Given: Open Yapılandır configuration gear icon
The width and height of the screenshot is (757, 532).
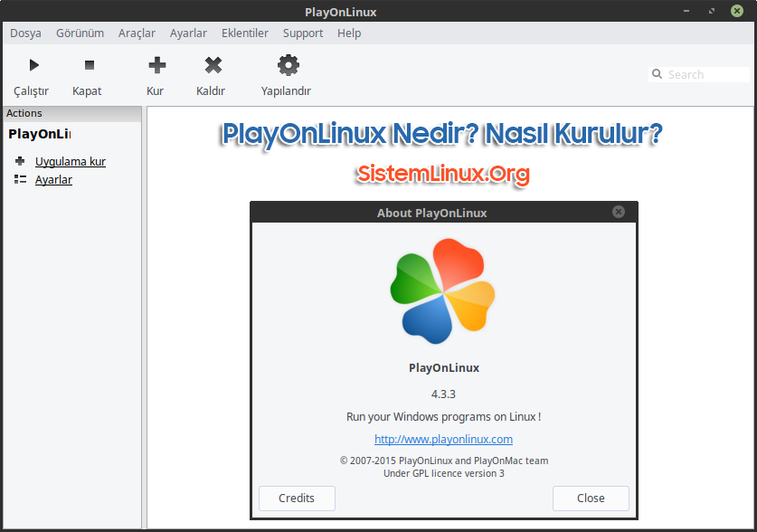Looking at the screenshot, I should pos(287,64).
